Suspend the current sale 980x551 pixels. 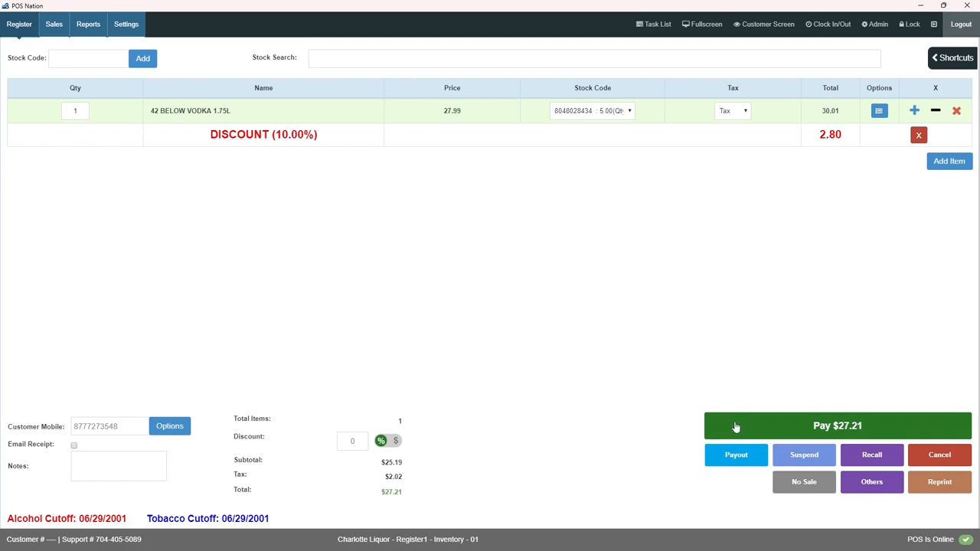(804, 455)
